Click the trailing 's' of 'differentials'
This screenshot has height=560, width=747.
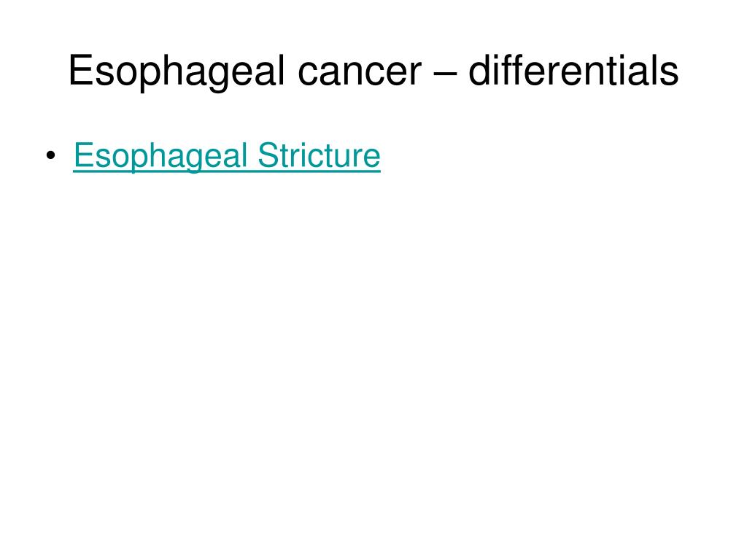click(x=670, y=75)
